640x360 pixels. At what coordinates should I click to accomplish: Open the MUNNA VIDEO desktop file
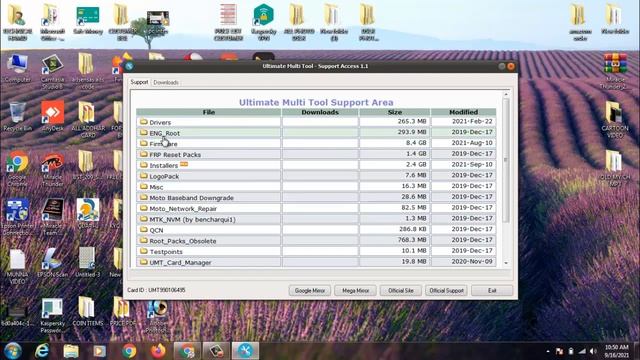pyautogui.click(x=17, y=265)
